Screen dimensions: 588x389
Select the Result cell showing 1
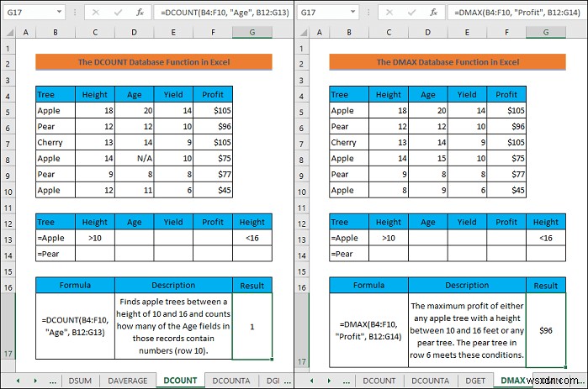coord(252,327)
